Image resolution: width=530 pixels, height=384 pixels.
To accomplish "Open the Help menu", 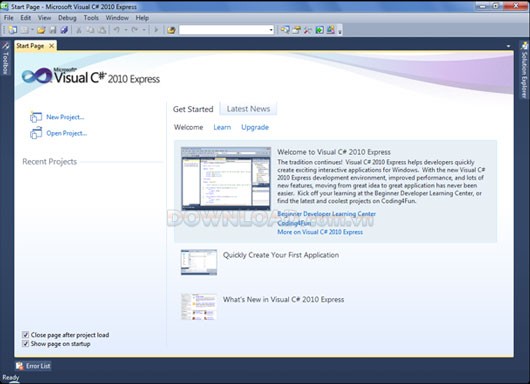I will 142,18.
